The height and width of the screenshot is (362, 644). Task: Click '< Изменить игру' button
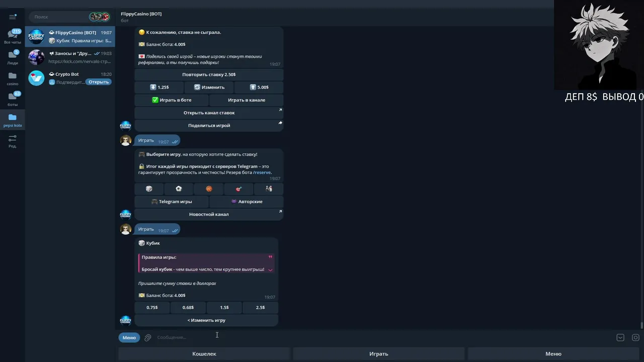click(x=206, y=320)
